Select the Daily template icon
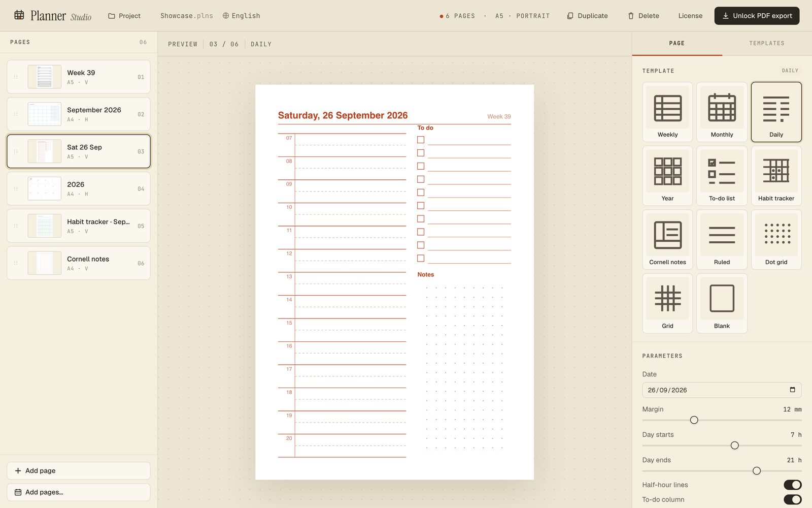The width and height of the screenshot is (812, 508). pos(776,112)
